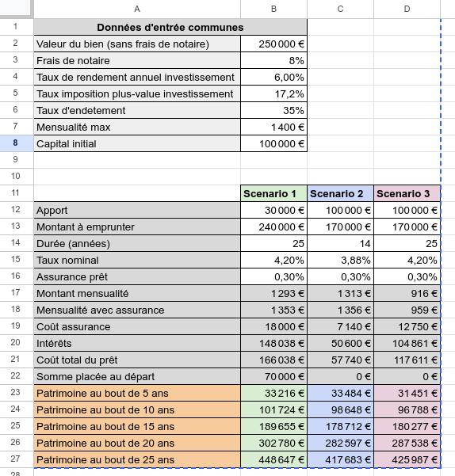Select the Frais de notaire 8% cell

click(273, 60)
